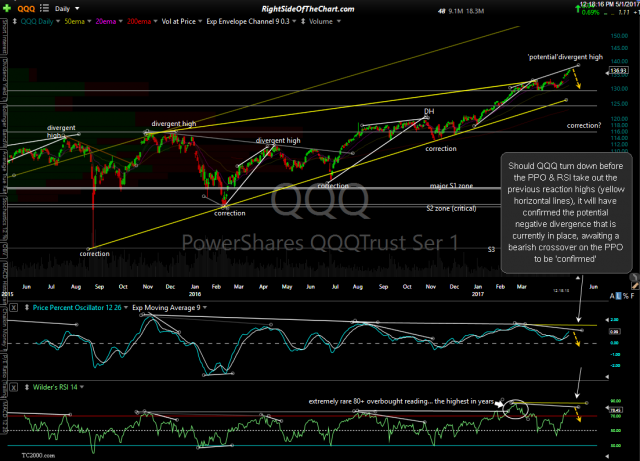The image size is (640, 461).
Task: Click the PPO scale arrow at 2.00
Action: coord(607,320)
